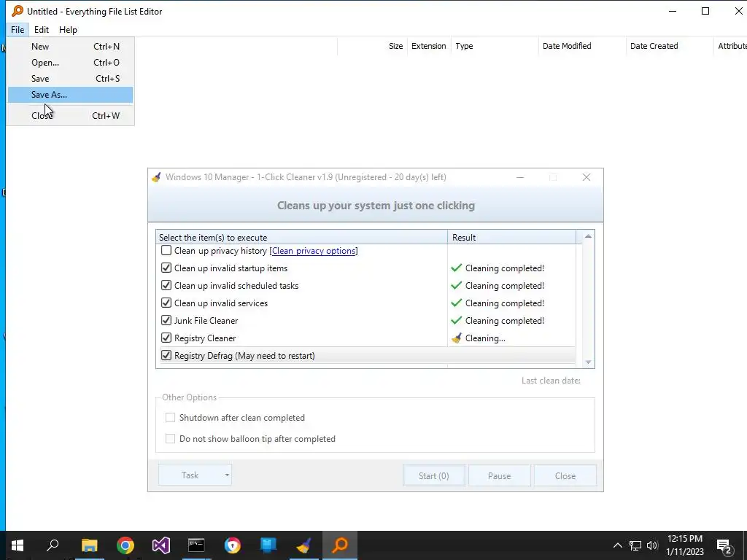Open Visual Studio from the taskbar
Image resolution: width=747 pixels, height=560 pixels.
pos(161,545)
